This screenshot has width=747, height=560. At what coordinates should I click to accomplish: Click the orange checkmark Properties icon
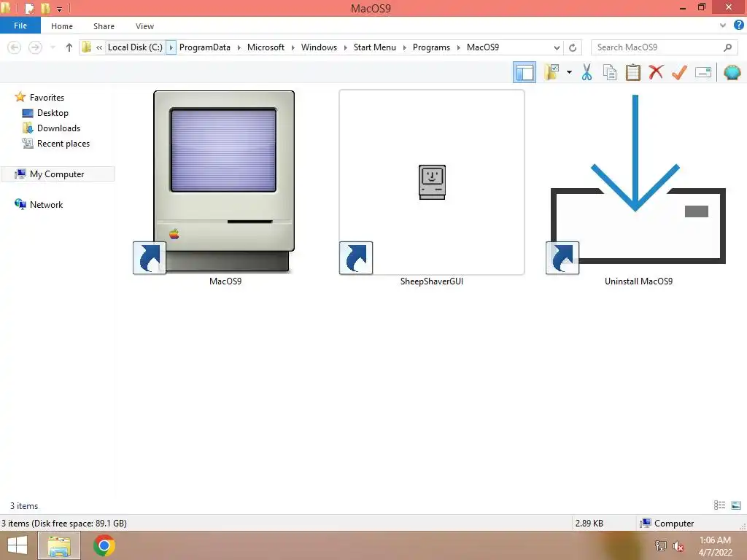tap(679, 72)
